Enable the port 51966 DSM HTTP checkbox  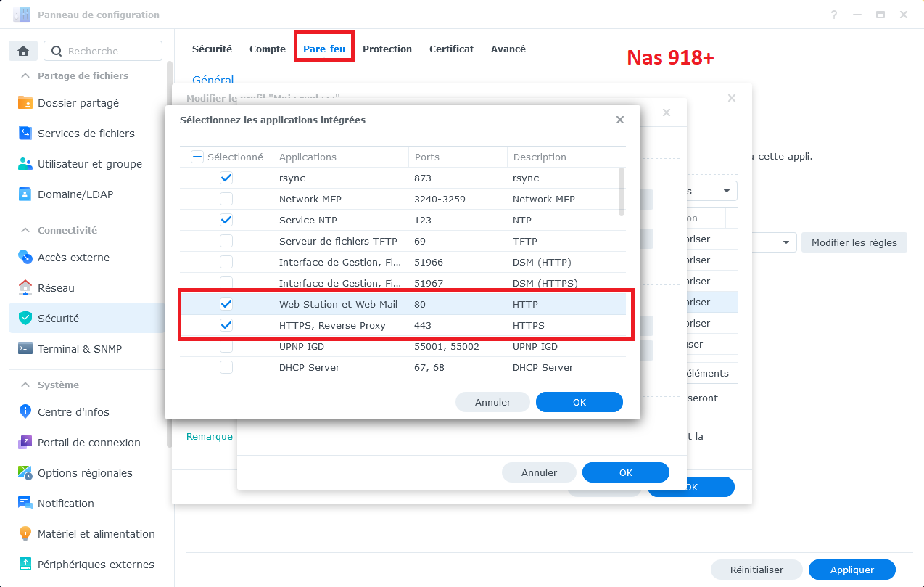coord(226,262)
